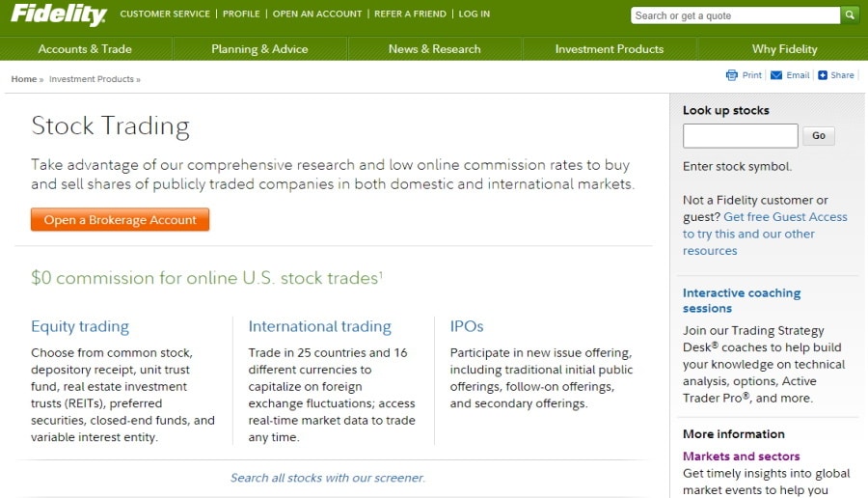Image resolution: width=868 pixels, height=498 pixels.
Task: Open Investment Products menu
Action: point(610,49)
